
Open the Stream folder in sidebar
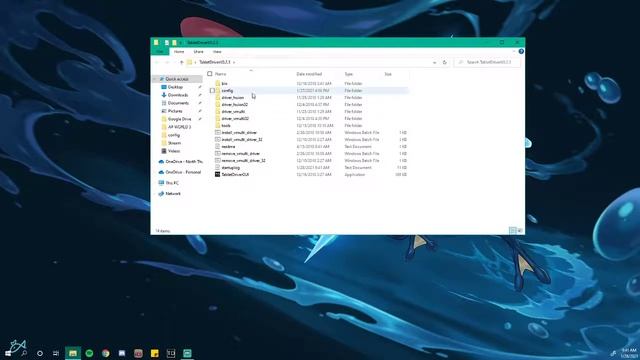coord(174,143)
